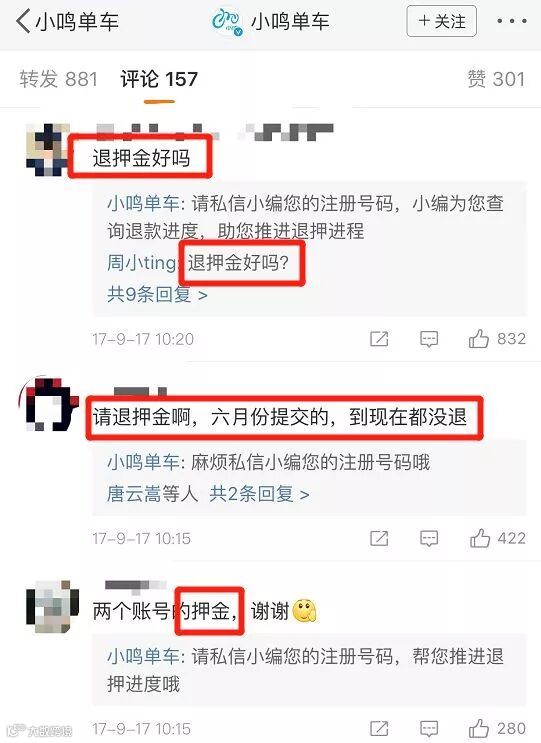Repost the 10:20 comment via share icon
Viewport: 541px width, 743px height.
click(x=379, y=339)
